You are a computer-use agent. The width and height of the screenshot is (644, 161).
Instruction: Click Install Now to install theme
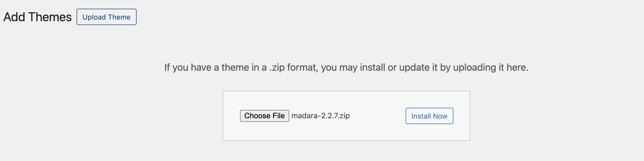[429, 116]
